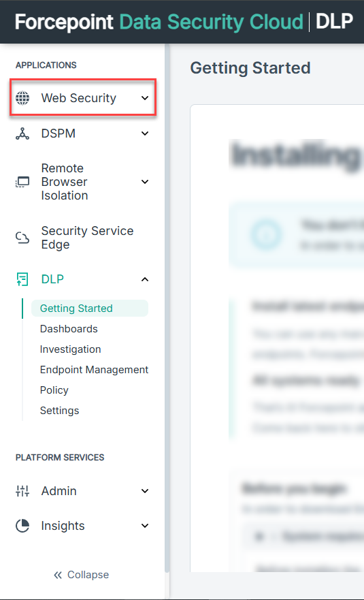The width and height of the screenshot is (364, 600).
Task: Click the Collapse double-chevron icon
Action: pos(58,575)
